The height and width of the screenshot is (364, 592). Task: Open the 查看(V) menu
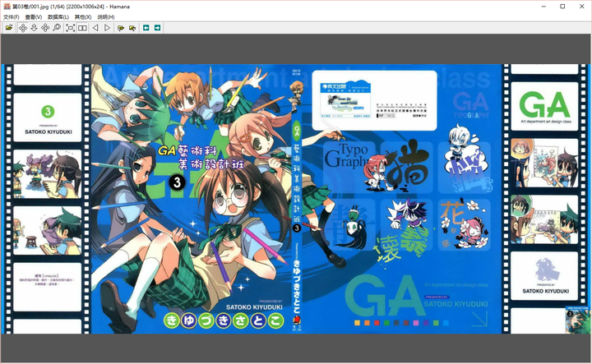click(x=34, y=17)
